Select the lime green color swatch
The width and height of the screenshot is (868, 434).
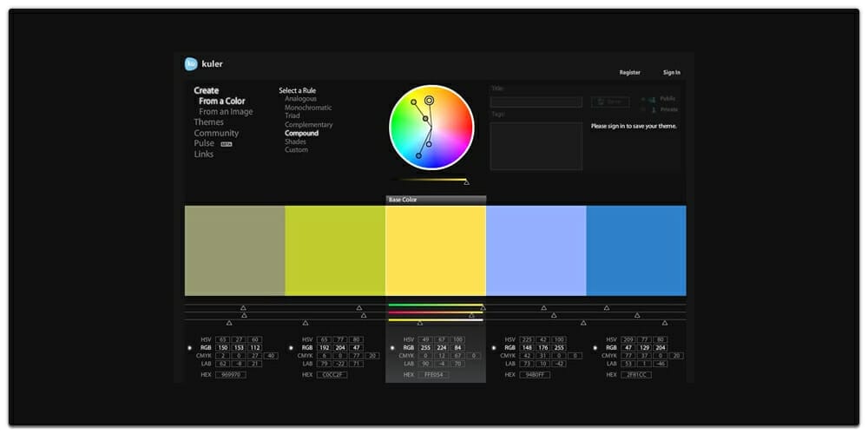pos(335,251)
